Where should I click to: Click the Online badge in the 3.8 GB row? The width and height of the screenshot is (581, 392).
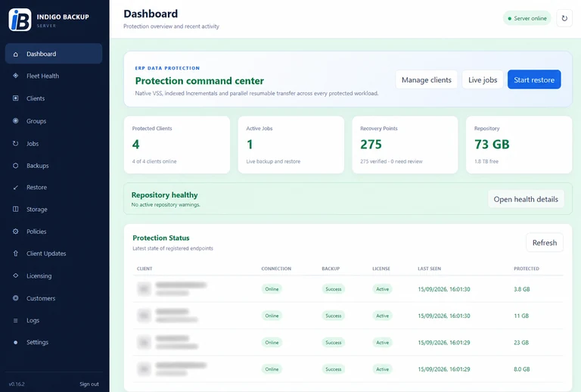[x=272, y=289]
